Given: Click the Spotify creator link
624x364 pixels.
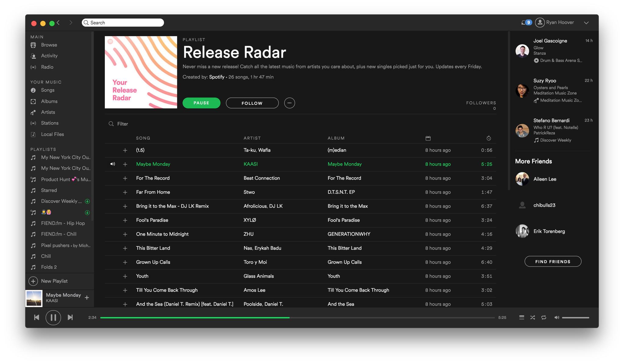Looking at the screenshot, I should pyautogui.click(x=217, y=77).
